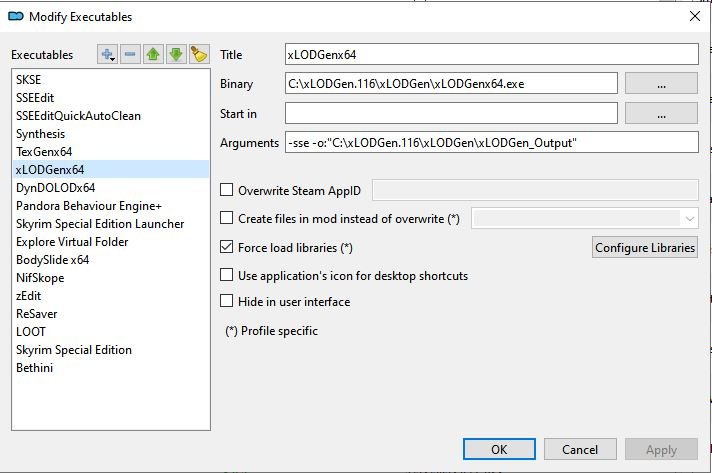This screenshot has width=712, height=473.
Task: Click into the Binary path field
Action: click(451, 84)
